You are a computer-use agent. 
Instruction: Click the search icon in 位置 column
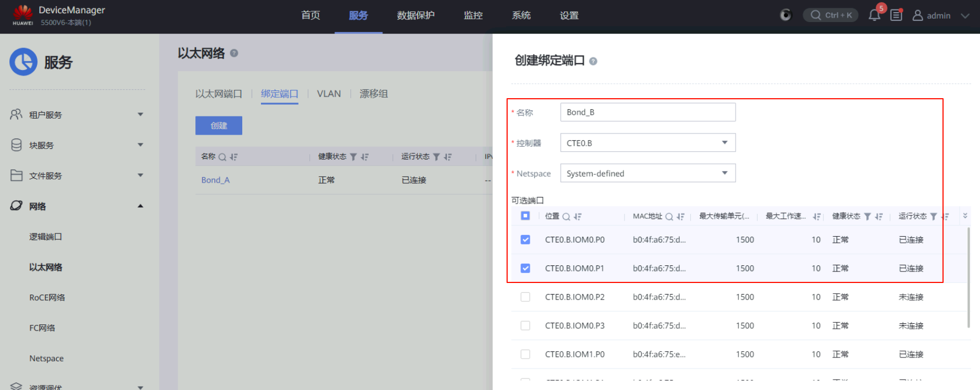click(x=566, y=217)
